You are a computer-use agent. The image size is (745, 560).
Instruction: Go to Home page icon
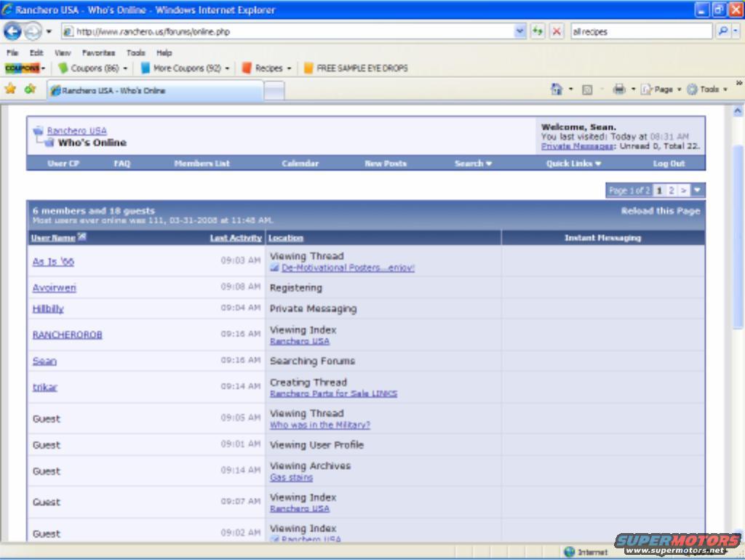(x=557, y=89)
